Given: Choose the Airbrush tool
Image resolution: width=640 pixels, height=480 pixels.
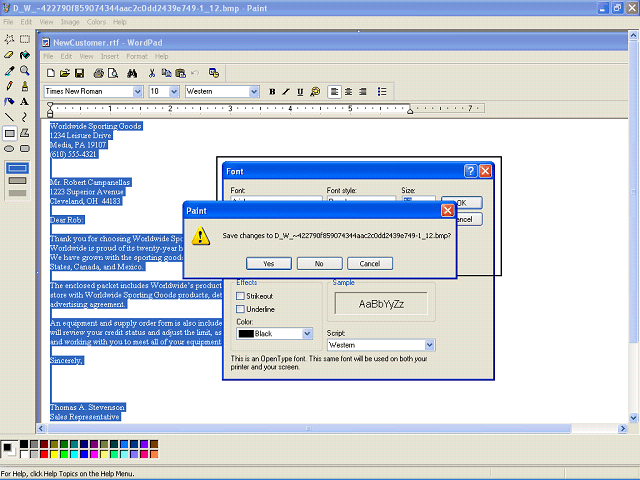Looking at the screenshot, I should pyautogui.click(x=9, y=102).
